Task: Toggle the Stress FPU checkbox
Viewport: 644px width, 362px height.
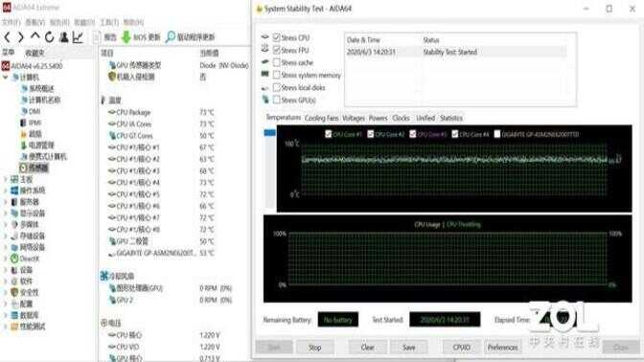Action: pyautogui.click(x=276, y=50)
